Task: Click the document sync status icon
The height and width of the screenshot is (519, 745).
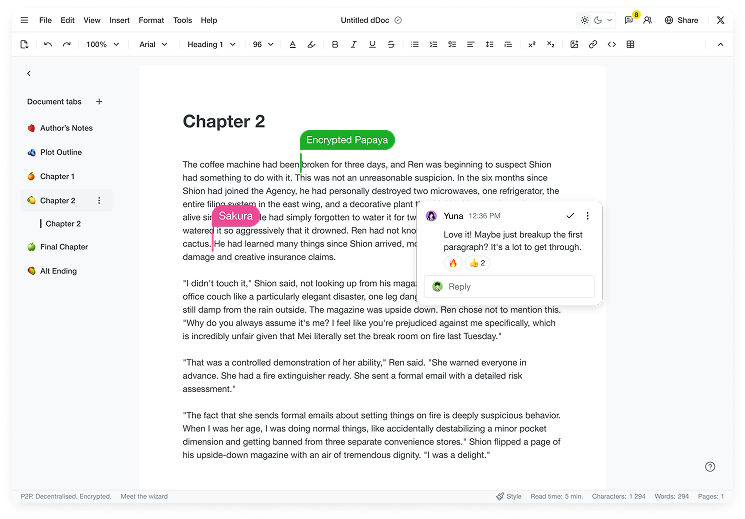Action: pyautogui.click(x=398, y=20)
